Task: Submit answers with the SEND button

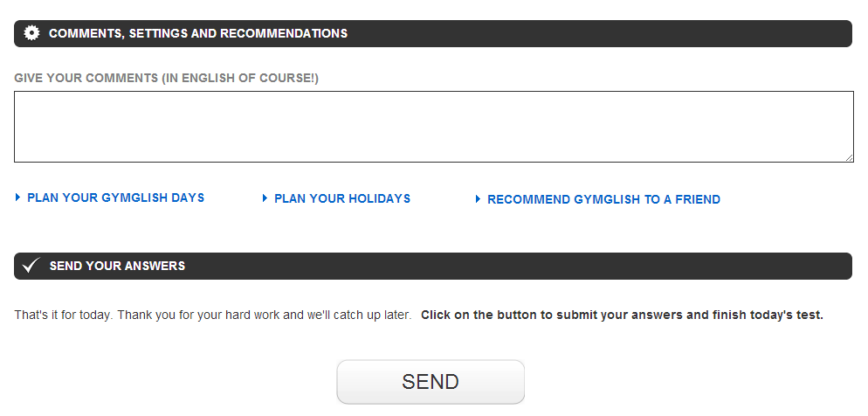Action: coord(431,382)
